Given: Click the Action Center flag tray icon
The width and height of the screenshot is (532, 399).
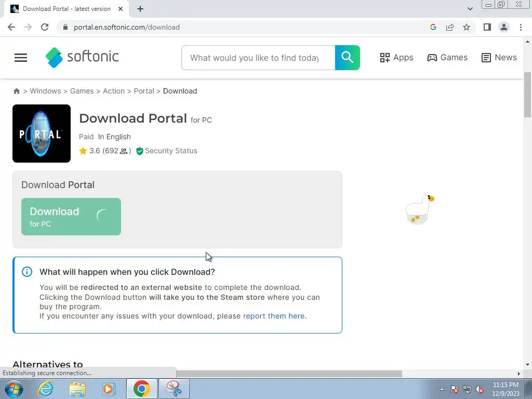Looking at the screenshot, I should (x=455, y=389).
